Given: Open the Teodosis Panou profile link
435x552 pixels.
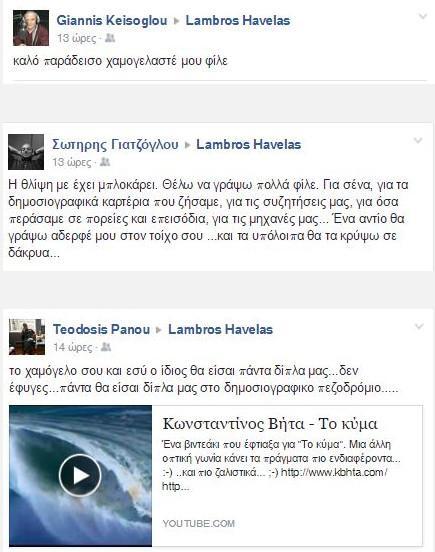Looking at the screenshot, I should [x=101, y=330].
